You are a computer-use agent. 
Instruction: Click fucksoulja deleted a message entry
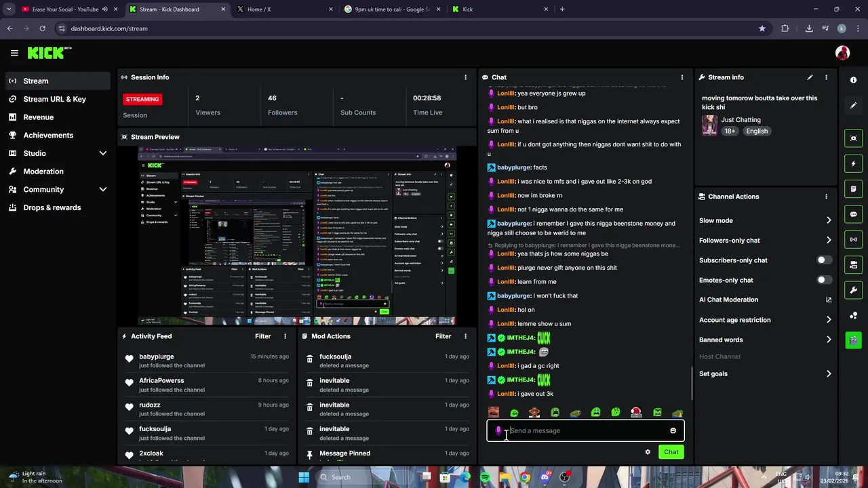[x=387, y=361]
